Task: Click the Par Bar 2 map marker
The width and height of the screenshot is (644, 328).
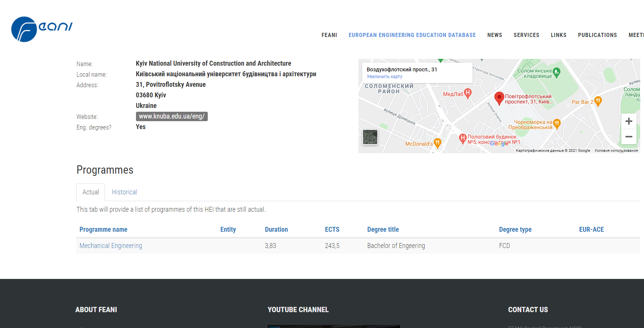Action: click(x=598, y=101)
